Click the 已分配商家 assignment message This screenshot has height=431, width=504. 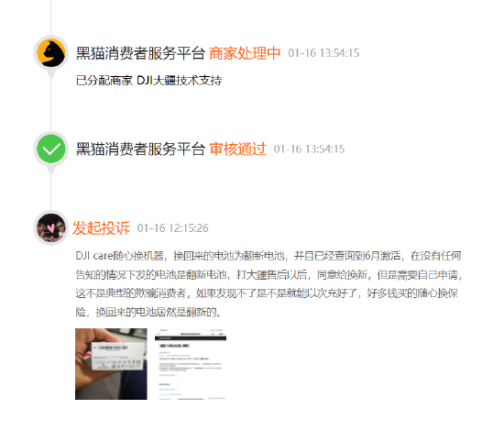tap(148, 80)
